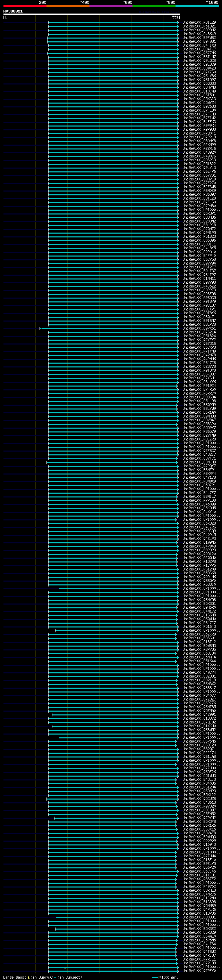The image size is (222, 980).
Task: Select hit UniRef100_C7YGU1
Action: point(199,378)
